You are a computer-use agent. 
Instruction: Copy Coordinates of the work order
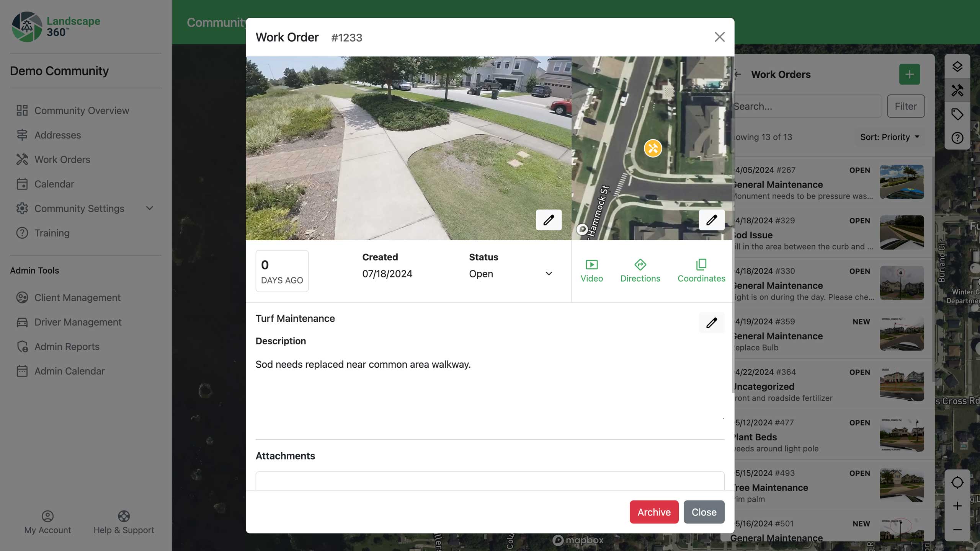(x=701, y=271)
